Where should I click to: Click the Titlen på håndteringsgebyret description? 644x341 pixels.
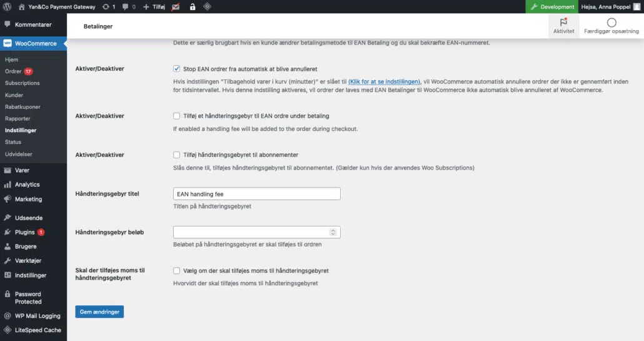pyautogui.click(x=212, y=206)
